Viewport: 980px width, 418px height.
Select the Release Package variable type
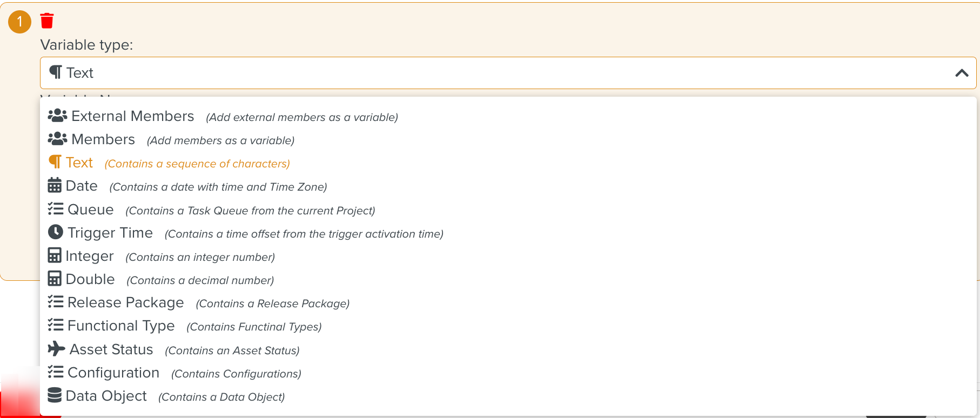[x=125, y=302]
